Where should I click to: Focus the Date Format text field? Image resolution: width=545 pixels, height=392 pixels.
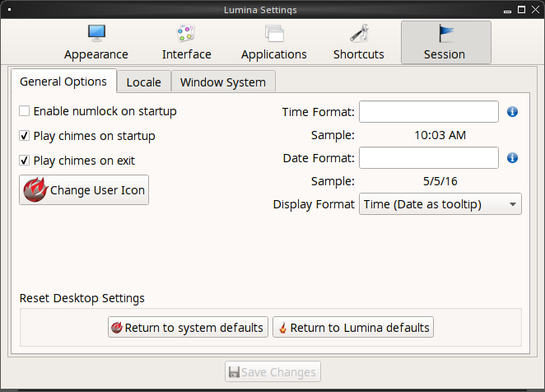click(429, 158)
